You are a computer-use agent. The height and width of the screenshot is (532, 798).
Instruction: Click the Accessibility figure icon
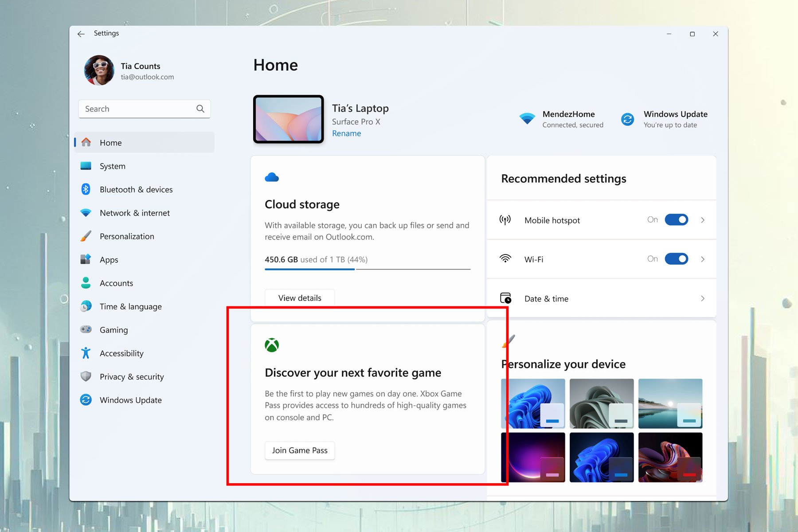[86, 353]
